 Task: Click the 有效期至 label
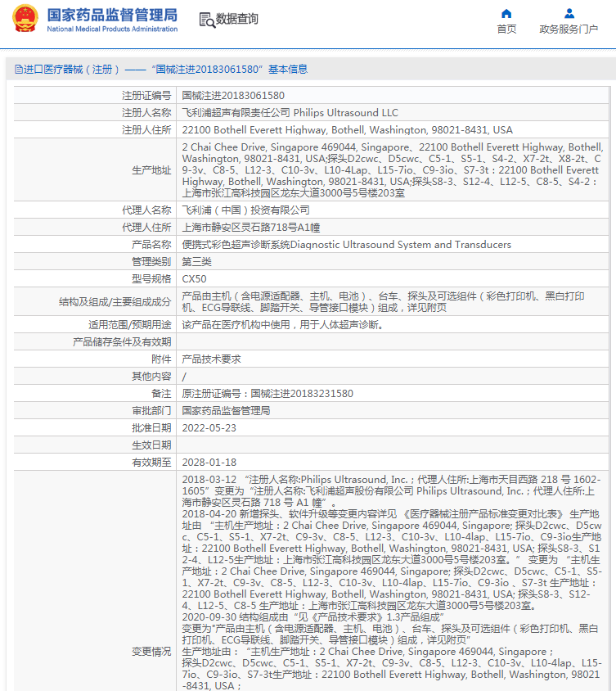tap(151, 463)
